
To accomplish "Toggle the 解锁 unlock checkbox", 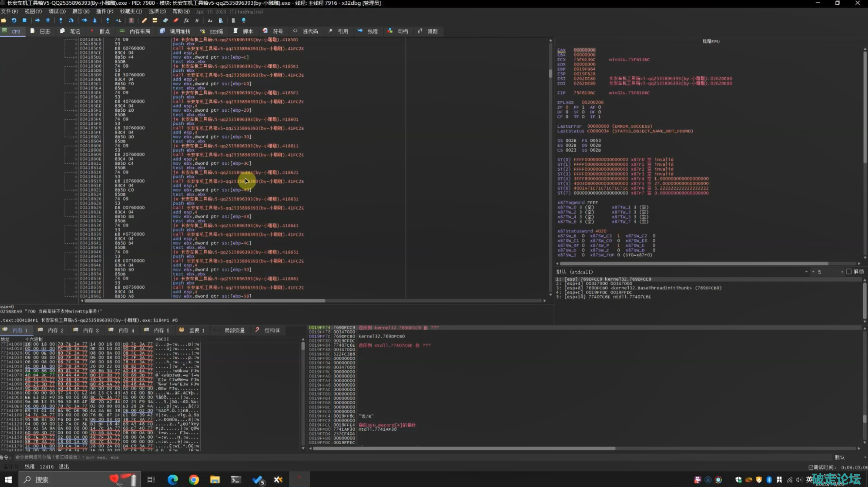I will pyautogui.click(x=849, y=272).
